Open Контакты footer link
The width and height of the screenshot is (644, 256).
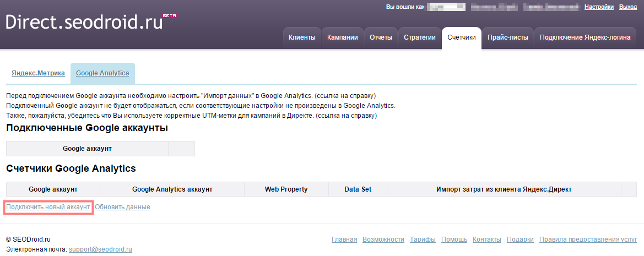[x=486, y=239]
